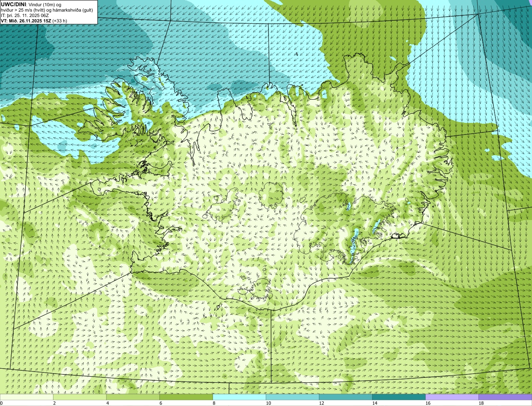Click the 2–4 m/s legend color segment
Image resolution: width=532 pixels, height=406 pixels.
click(x=80, y=397)
